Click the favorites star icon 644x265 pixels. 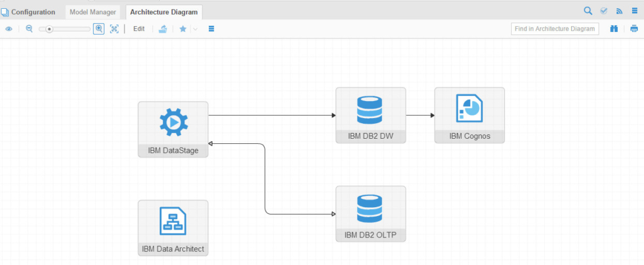point(183,29)
